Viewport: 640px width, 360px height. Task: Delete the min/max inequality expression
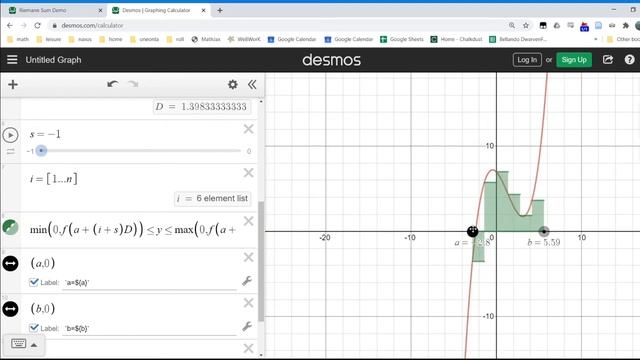(x=249, y=221)
